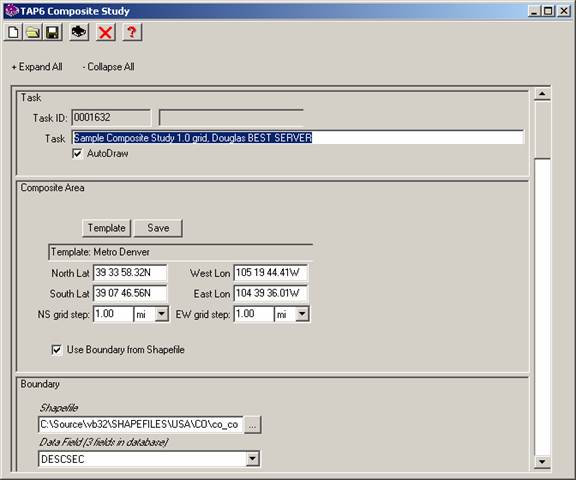The image size is (576, 480).
Task: Click the scroll down arrow of the panel
Action: pyautogui.click(x=542, y=462)
